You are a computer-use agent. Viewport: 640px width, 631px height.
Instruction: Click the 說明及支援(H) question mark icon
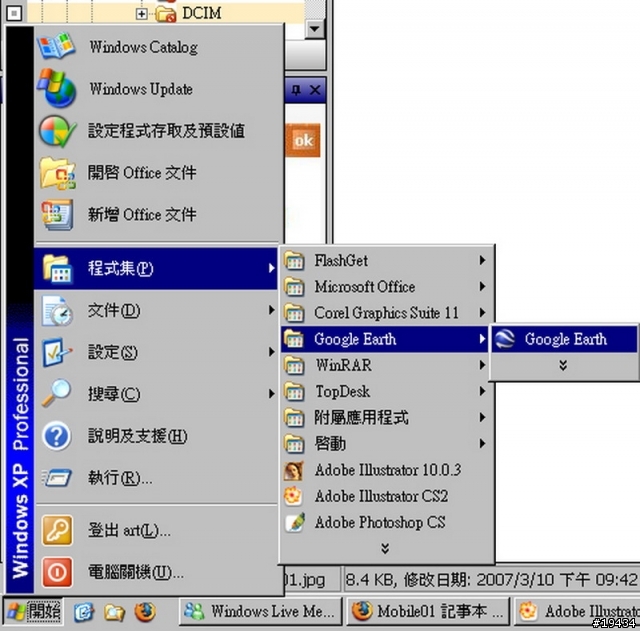[57, 436]
